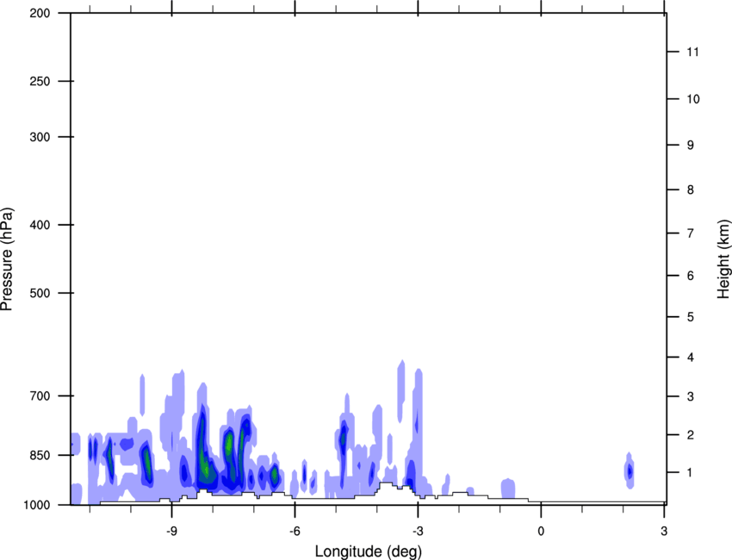Pick the 11 km height label
This screenshot has height=560, width=732.
(x=693, y=52)
